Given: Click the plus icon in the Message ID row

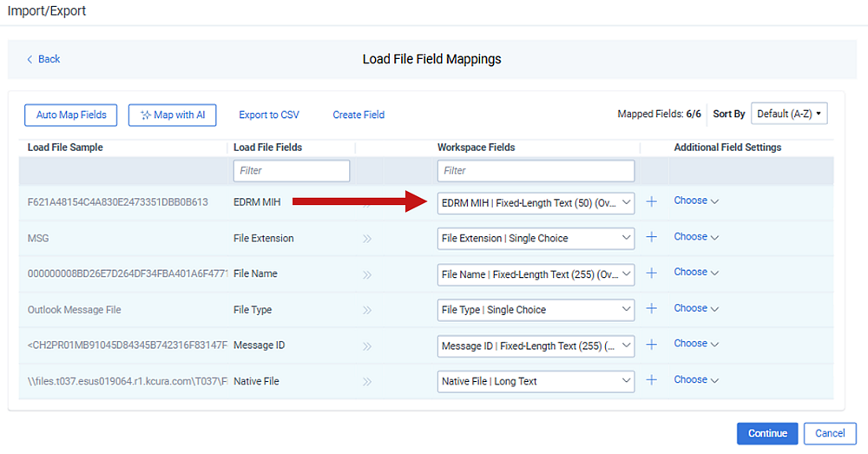Looking at the screenshot, I should 652,345.
